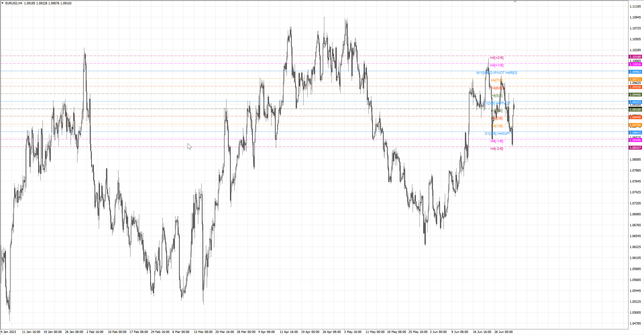Screen dimensions: 644x335
Task: Click the W1[5/8] D1PIVOT H4RES label
Action: [496, 73]
